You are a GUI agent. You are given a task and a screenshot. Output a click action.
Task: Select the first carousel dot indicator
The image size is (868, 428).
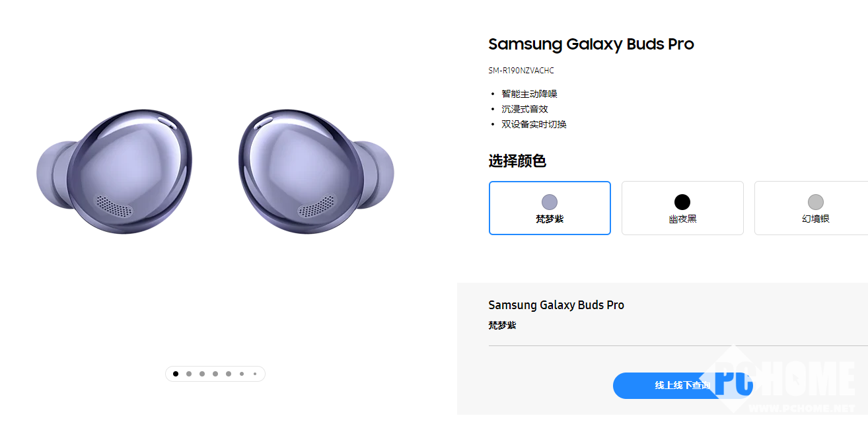(x=176, y=374)
